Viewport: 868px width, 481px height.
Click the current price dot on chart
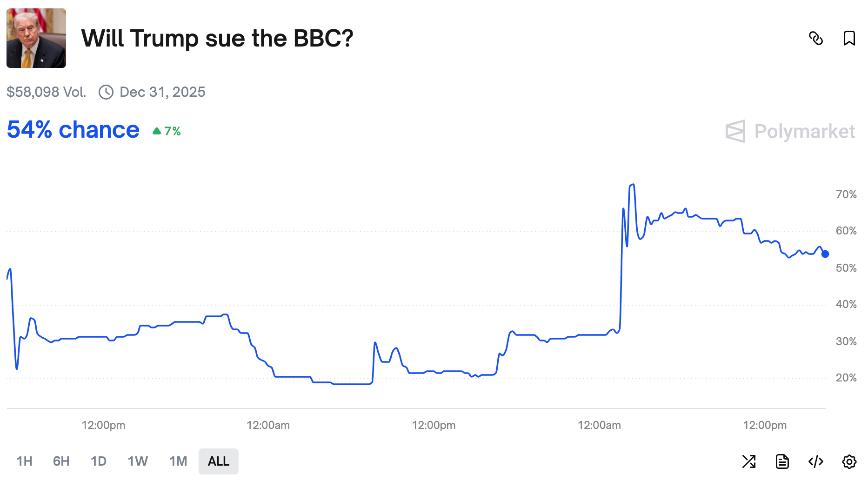pos(825,254)
